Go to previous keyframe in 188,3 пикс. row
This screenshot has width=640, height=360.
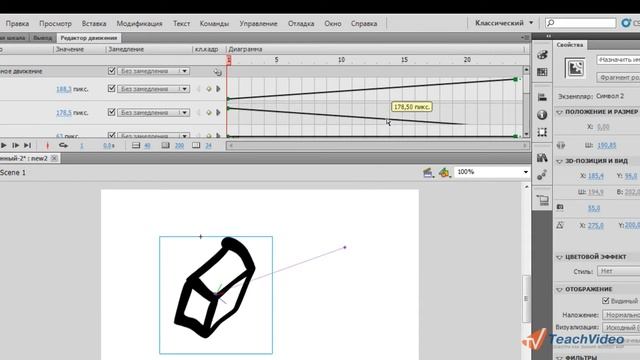coord(199,89)
